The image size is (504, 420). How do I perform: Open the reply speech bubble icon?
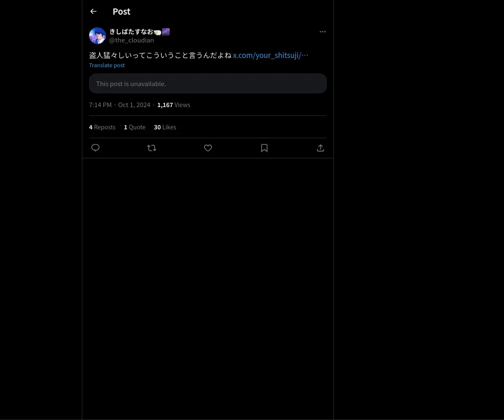[95, 148]
